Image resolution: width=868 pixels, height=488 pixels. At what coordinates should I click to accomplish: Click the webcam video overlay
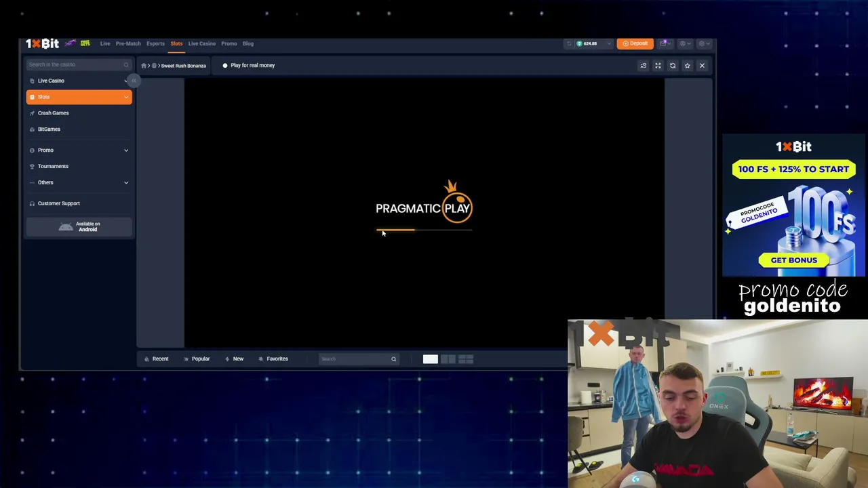pyautogui.click(x=717, y=404)
